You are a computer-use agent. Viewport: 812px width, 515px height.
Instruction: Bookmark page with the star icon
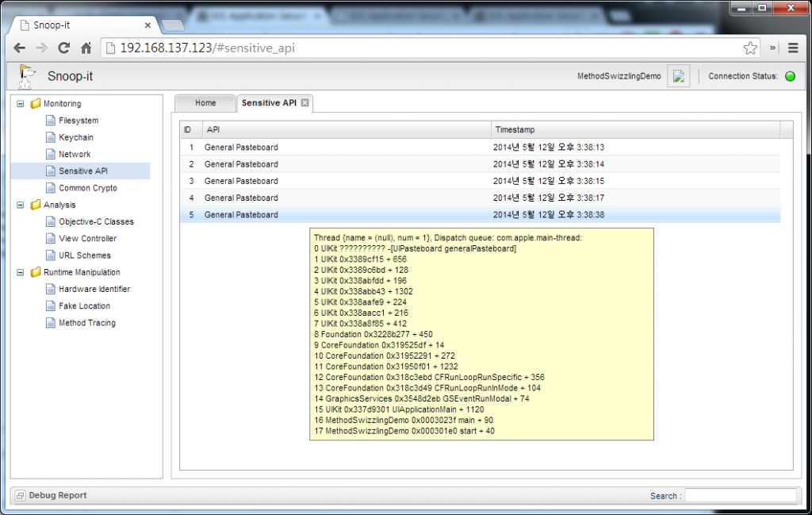point(749,48)
